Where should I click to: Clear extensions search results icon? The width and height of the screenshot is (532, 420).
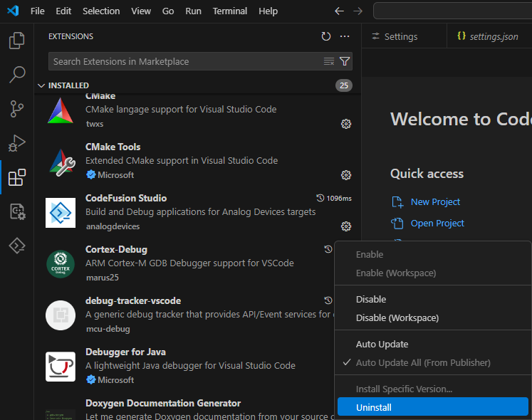click(x=329, y=61)
